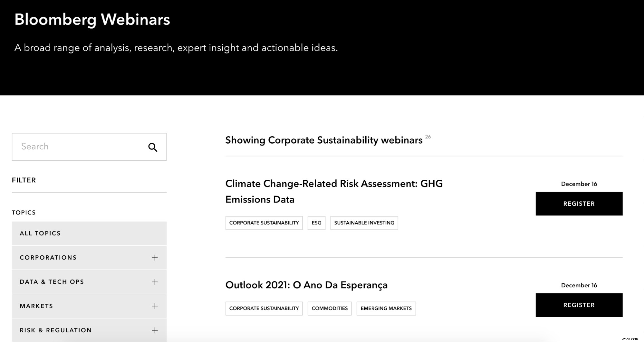Click the plus icon beside Corporations
This screenshot has width=644, height=342.
pyautogui.click(x=155, y=258)
